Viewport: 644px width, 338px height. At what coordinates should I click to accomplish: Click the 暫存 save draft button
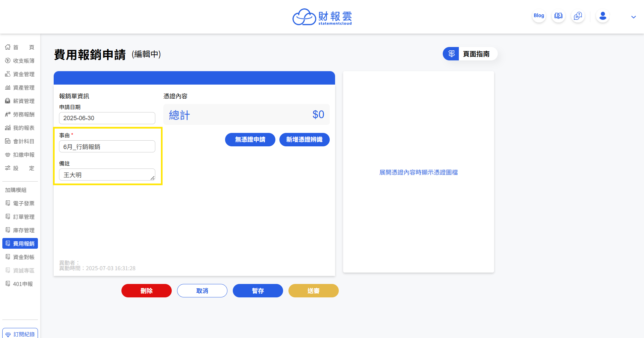coord(258,291)
